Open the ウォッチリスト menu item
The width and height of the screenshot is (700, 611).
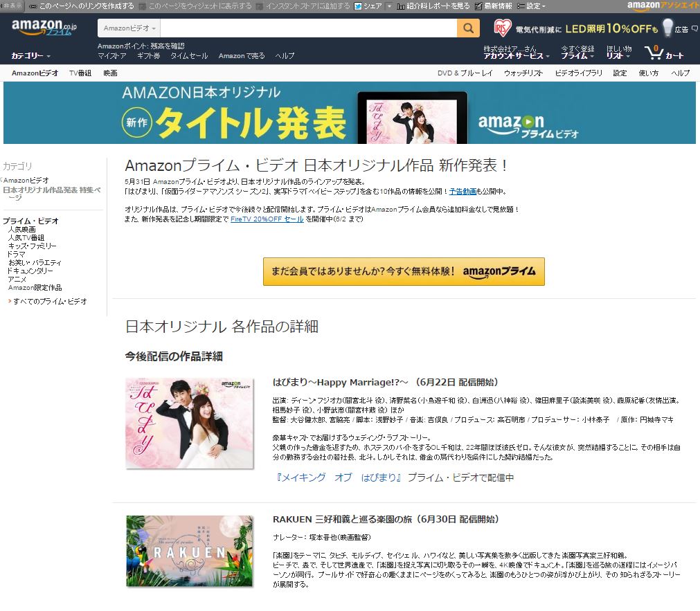[523, 73]
